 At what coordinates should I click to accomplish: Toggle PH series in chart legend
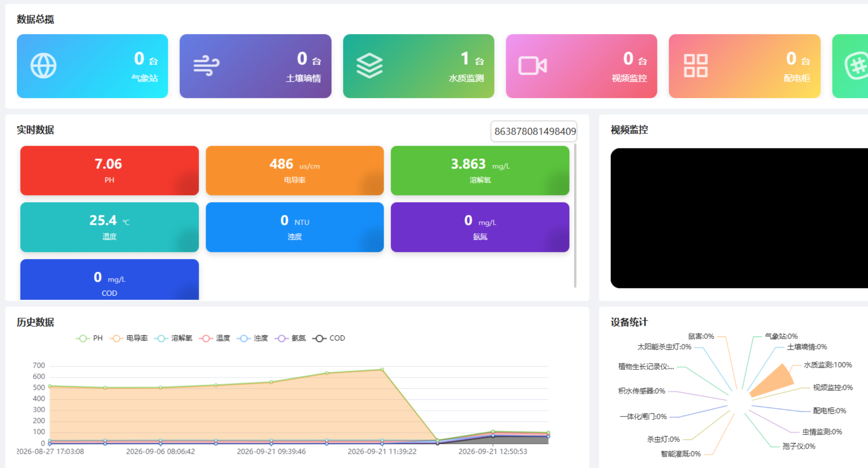pyautogui.click(x=89, y=338)
